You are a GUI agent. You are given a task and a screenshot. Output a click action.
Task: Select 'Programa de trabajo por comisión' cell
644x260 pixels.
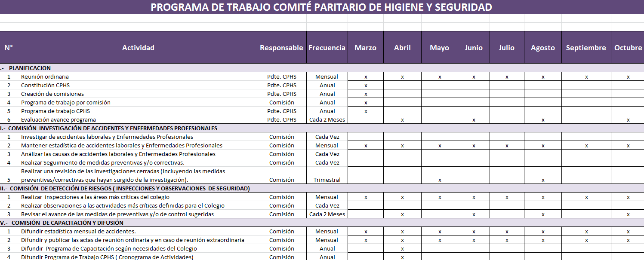click(66, 102)
